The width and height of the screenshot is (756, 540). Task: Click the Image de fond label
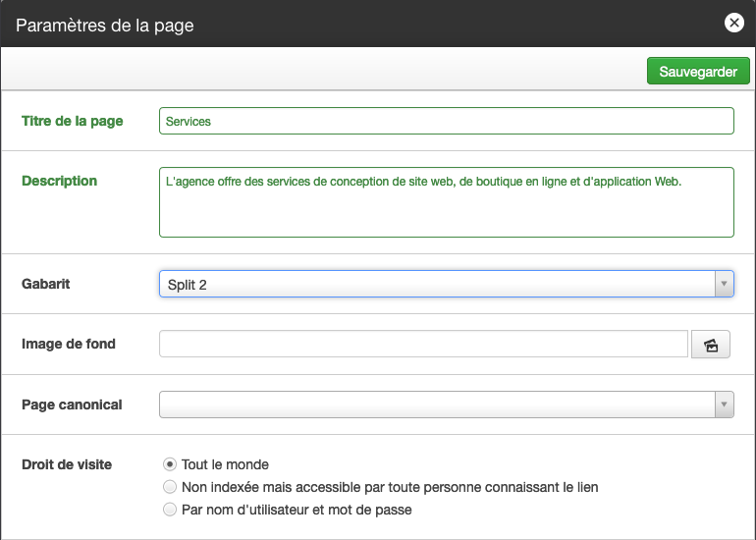(69, 344)
